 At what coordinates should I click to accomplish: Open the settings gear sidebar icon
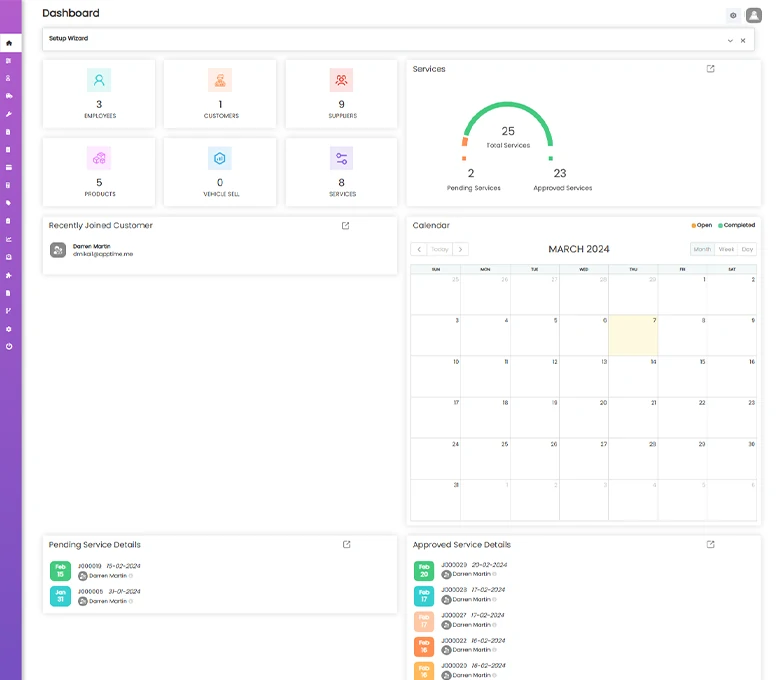tap(8, 329)
